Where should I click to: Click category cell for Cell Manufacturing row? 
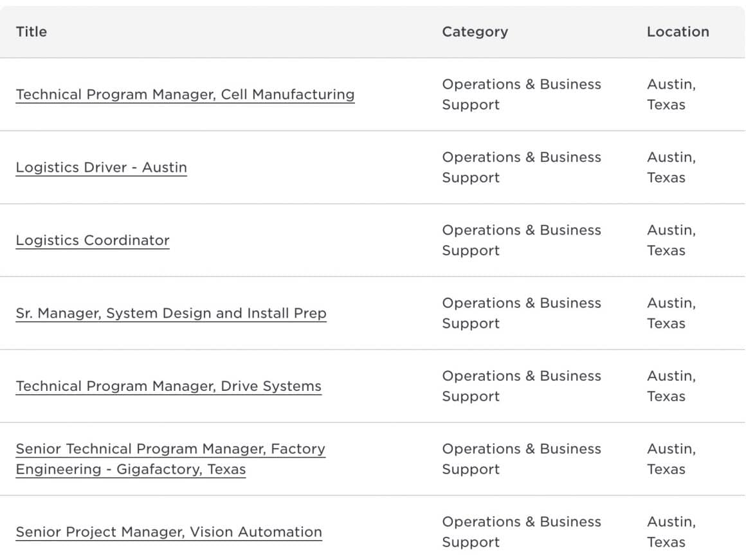(521, 95)
